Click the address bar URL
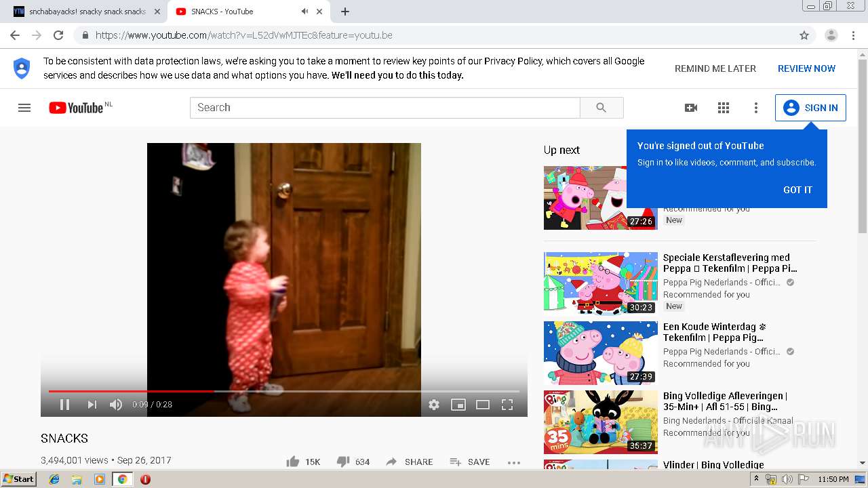The image size is (868, 488). pyautogui.click(x=244, y=35)
